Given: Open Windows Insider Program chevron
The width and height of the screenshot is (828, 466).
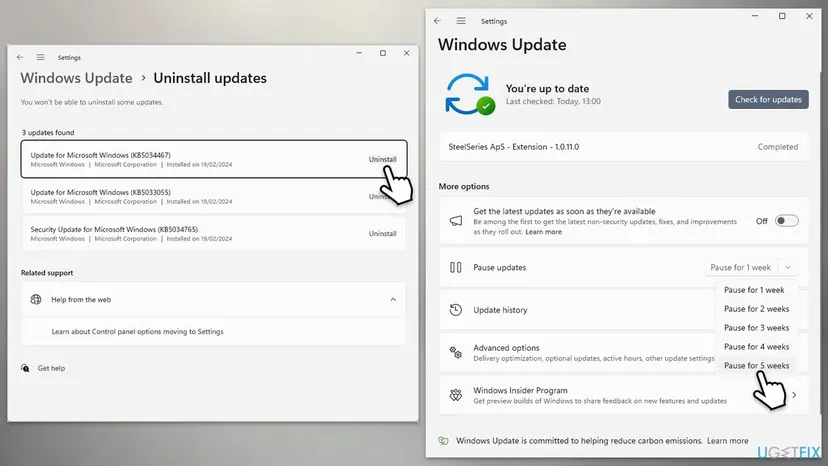Looking at the screenshot, I should coord(794,395).
